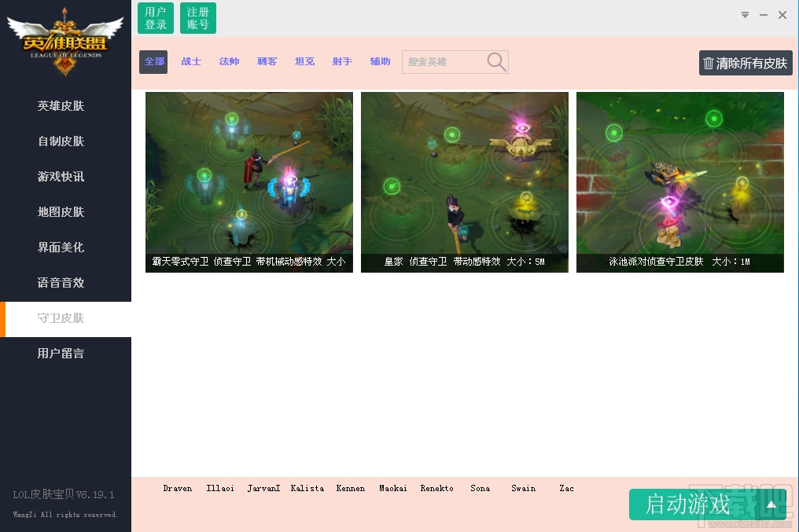The height and width of the screenshot is (532, 799).
Task: Open 用户留言 in sidebar
Action: (66, 354)
